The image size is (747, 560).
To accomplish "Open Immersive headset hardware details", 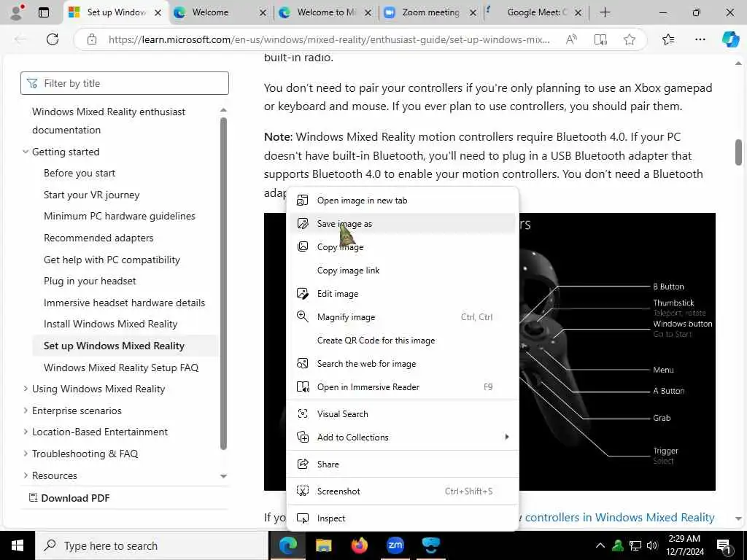I will point(124,303).
